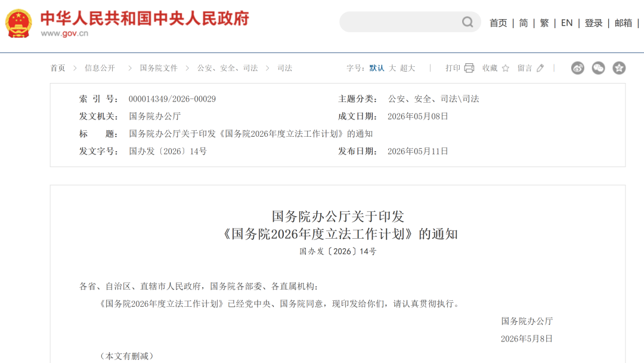Switch to English EN version
This screenshot has height=363, width=644.
point(567,23)
